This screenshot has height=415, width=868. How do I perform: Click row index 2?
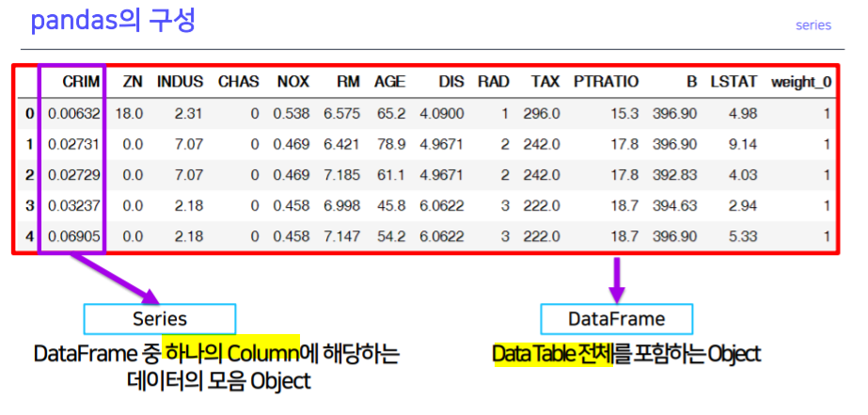coord(30,175)
